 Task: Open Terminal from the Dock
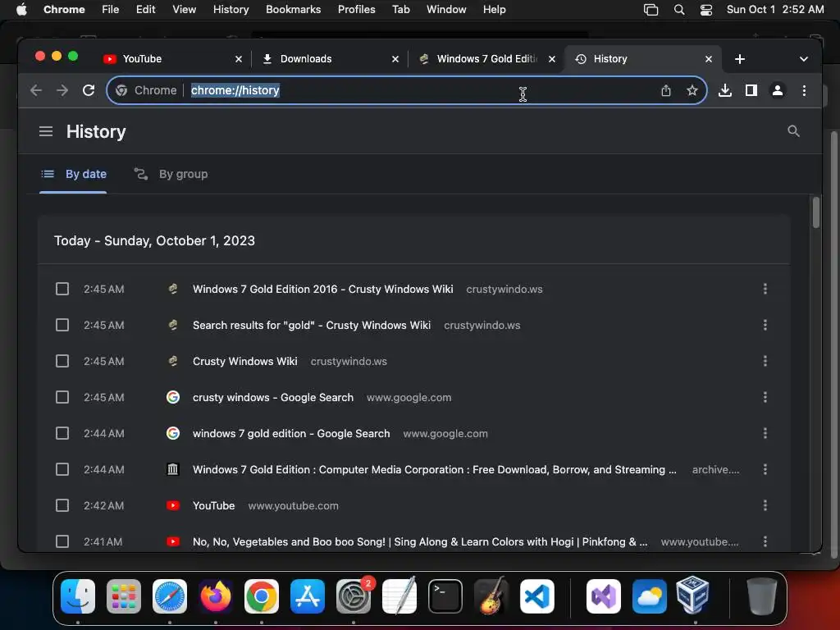(x=445, y=596)
